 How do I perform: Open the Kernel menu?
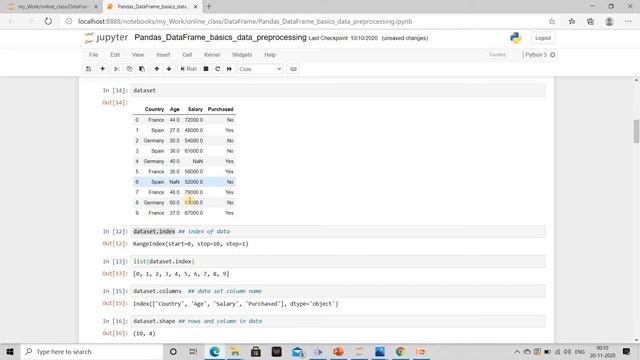tap(212, 55)
